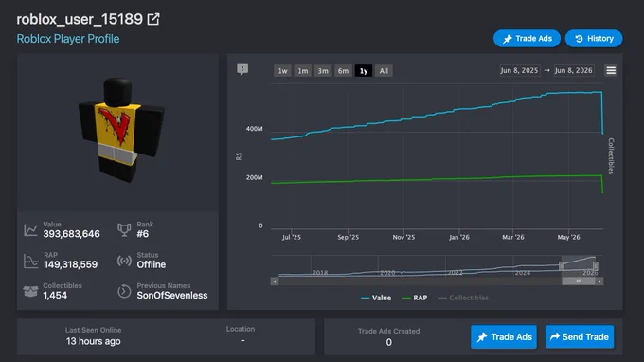Click the vertical Collectibles axis title
644x362 pixels.
(x=611, y=156)
